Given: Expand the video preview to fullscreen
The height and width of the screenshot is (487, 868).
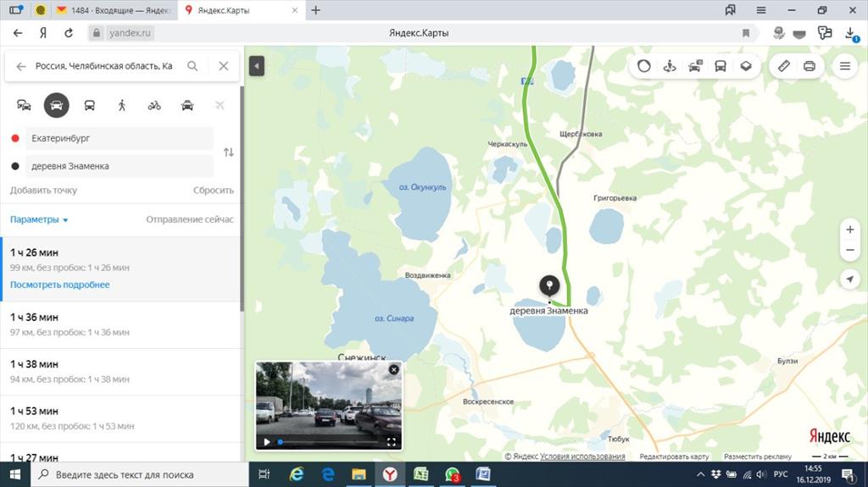Looking at the screenshot, I should (x=391, y=441).
